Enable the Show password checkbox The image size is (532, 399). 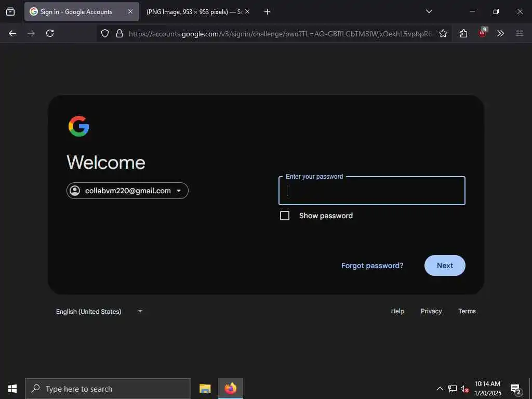tap(285, 216)
